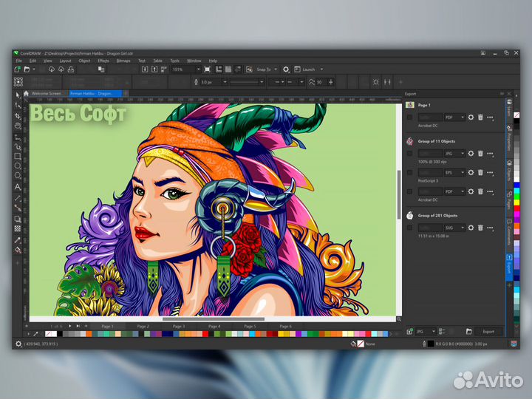The width and height of the screenshot is (532, 399).
Task: Click the Welcome Screen home icon
Action: [x=26, y=93]
